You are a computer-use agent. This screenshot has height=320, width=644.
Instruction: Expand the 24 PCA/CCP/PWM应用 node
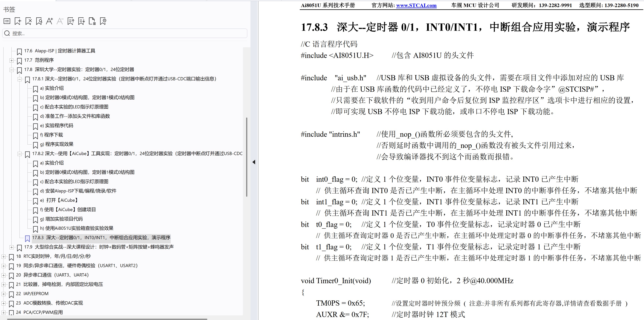pyautogui.click(x=4, y=313)
